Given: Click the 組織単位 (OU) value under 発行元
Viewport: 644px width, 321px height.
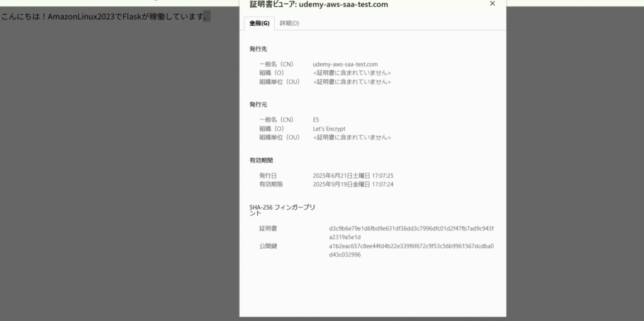Looking at the screenshot, I should tap(352, 138).
